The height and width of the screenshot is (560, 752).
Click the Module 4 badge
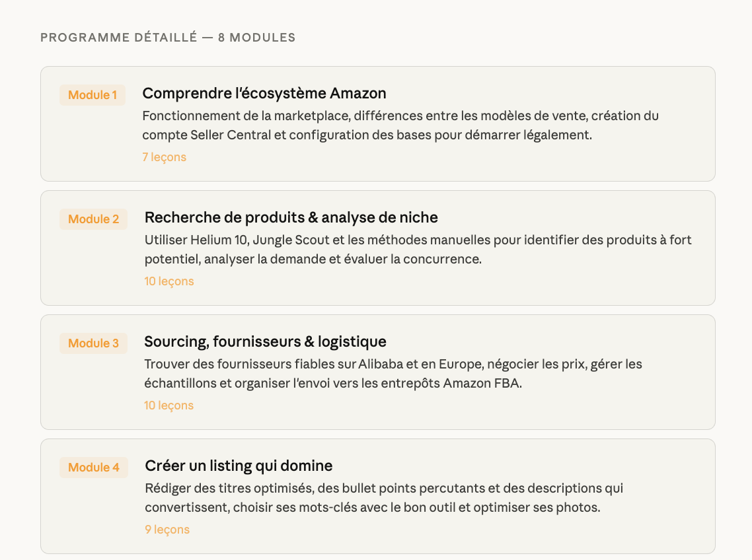(94, 468)
